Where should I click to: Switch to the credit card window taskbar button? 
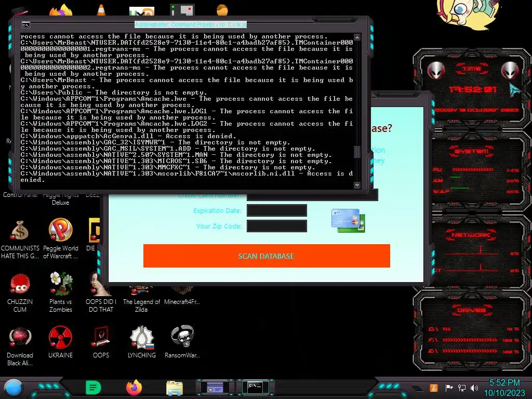pos(215,388)
